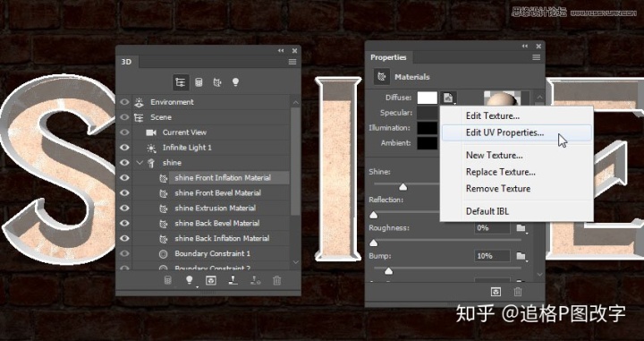Click the Specular color swatch
Viewport: 644px width, 341px height.
[x=428, y=113]
